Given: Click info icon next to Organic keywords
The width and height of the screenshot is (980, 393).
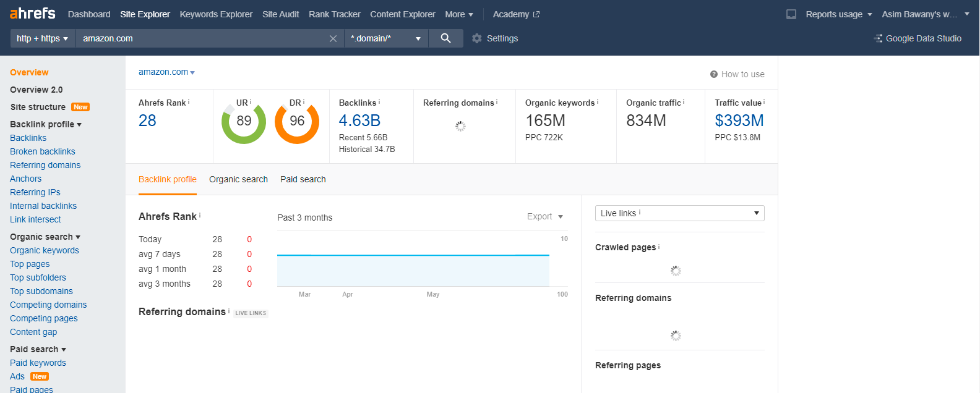Looking at the screenshot, I should click(x=598, y=102).
